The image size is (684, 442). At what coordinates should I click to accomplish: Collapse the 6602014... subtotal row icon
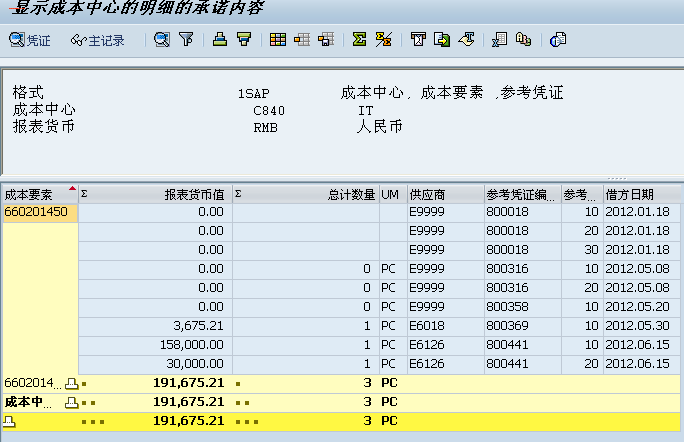(71, 384)
